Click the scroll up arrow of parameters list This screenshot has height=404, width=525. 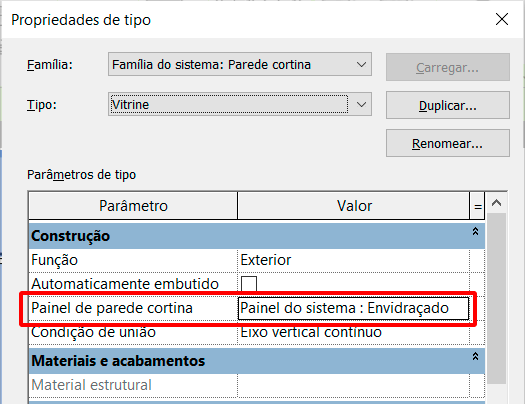496,203
